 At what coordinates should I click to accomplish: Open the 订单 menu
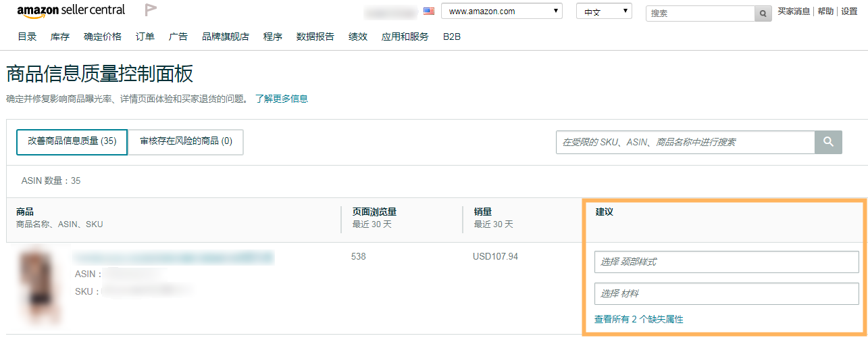click(x=145, y=37)
